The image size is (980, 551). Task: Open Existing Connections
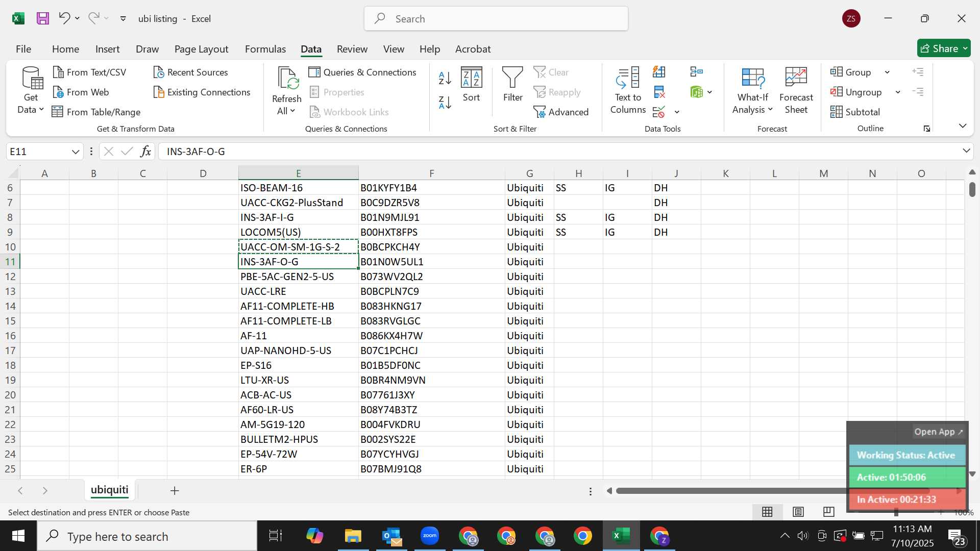pos(202,92)
